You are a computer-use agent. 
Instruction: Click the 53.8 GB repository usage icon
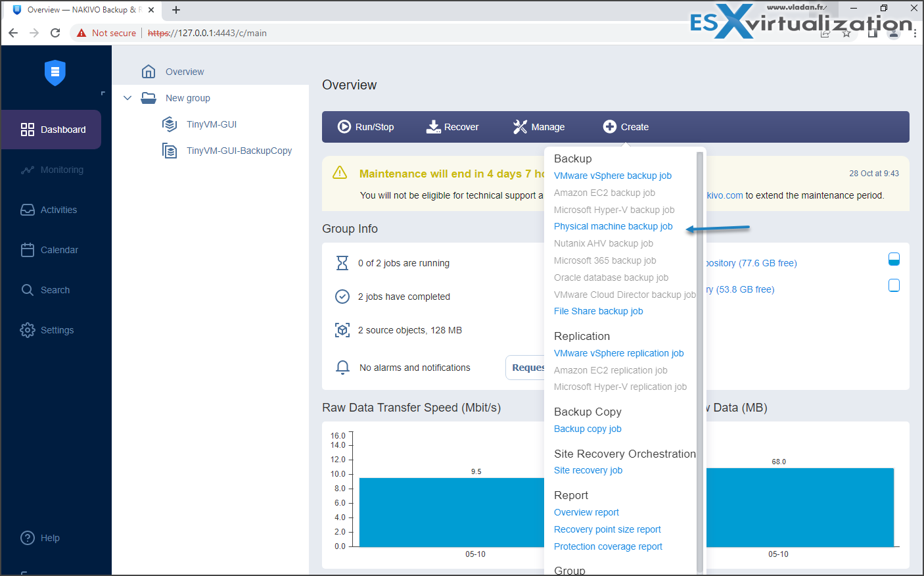[x=894, y=285]
